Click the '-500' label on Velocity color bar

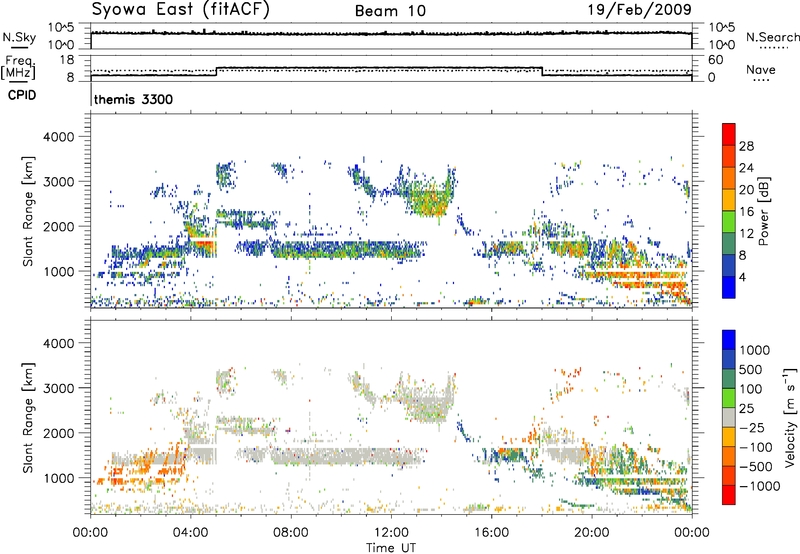pos(756,467)
